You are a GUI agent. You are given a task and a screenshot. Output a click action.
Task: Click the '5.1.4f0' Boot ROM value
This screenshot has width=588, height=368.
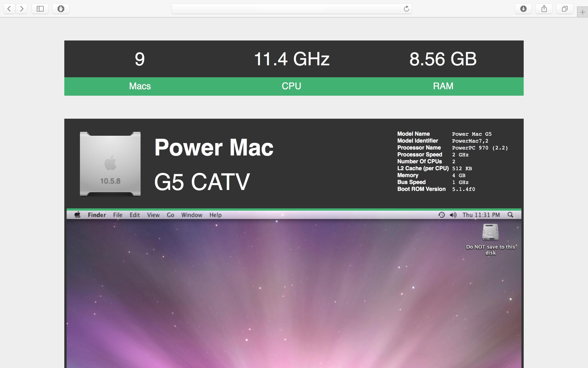click(x=463, y=189)
